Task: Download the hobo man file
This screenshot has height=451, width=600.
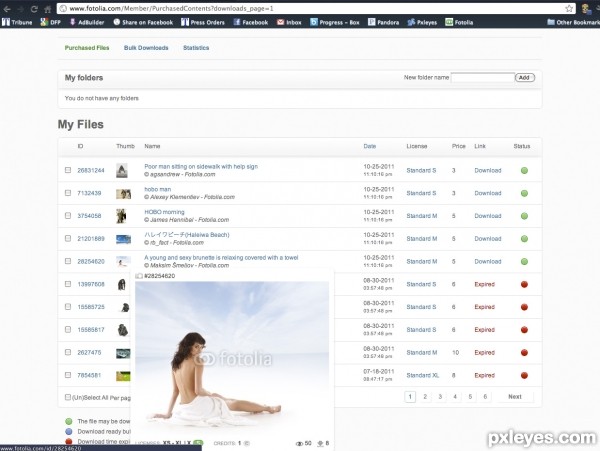Action: tap(488, 193)
